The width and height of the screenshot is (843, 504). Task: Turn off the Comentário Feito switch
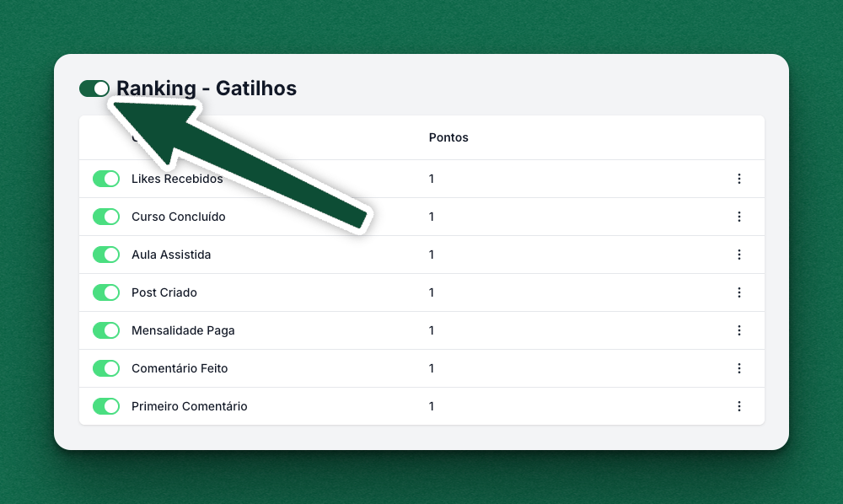tap(106, 368)
